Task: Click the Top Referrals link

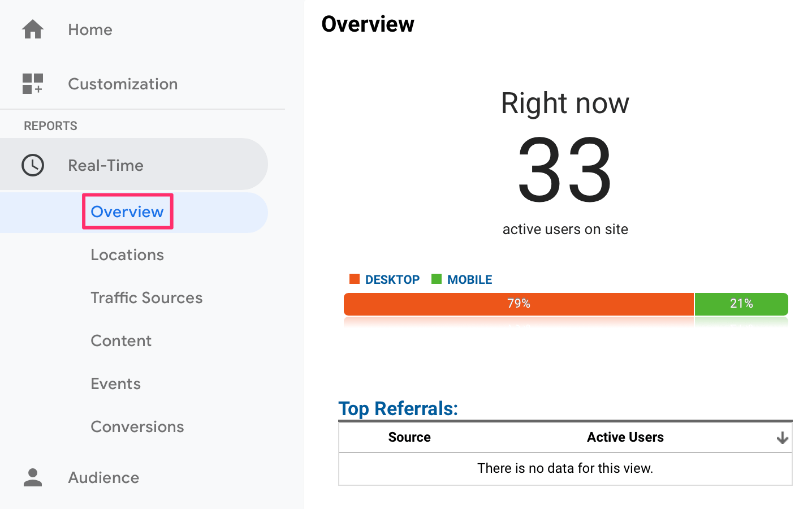Action: [398, 408]
